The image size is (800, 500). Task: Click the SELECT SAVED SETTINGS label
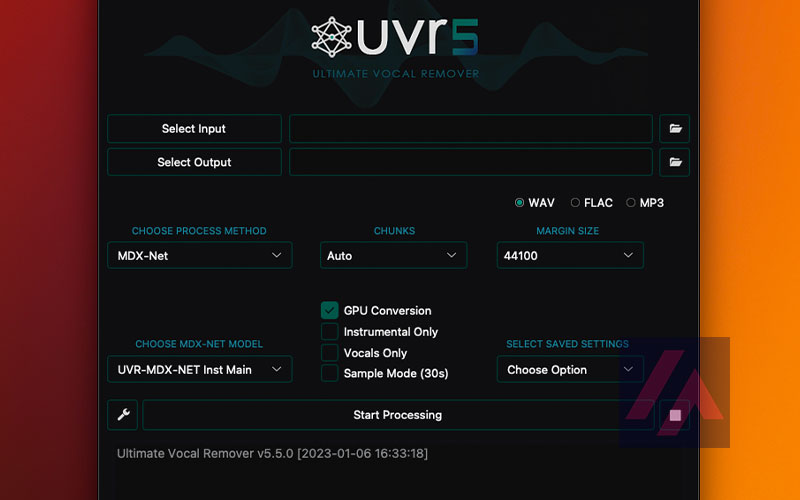(x=567, y=344)
